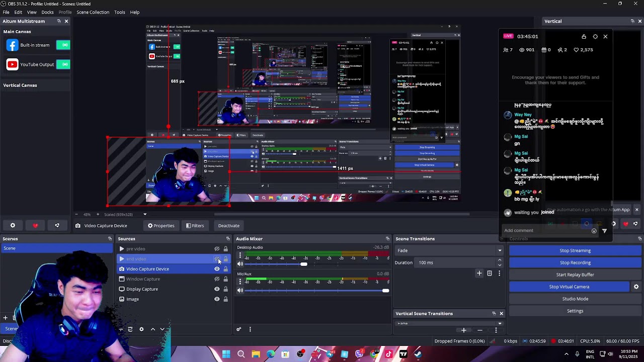
Task: Open Desktop Audio three-dot options
Action: pos(240,256)
